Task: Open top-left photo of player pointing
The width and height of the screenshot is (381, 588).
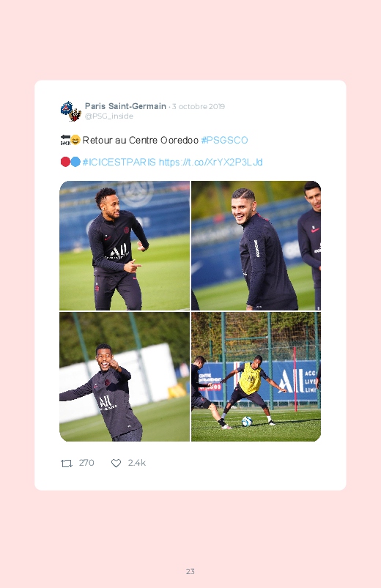Action: [125, 245]
